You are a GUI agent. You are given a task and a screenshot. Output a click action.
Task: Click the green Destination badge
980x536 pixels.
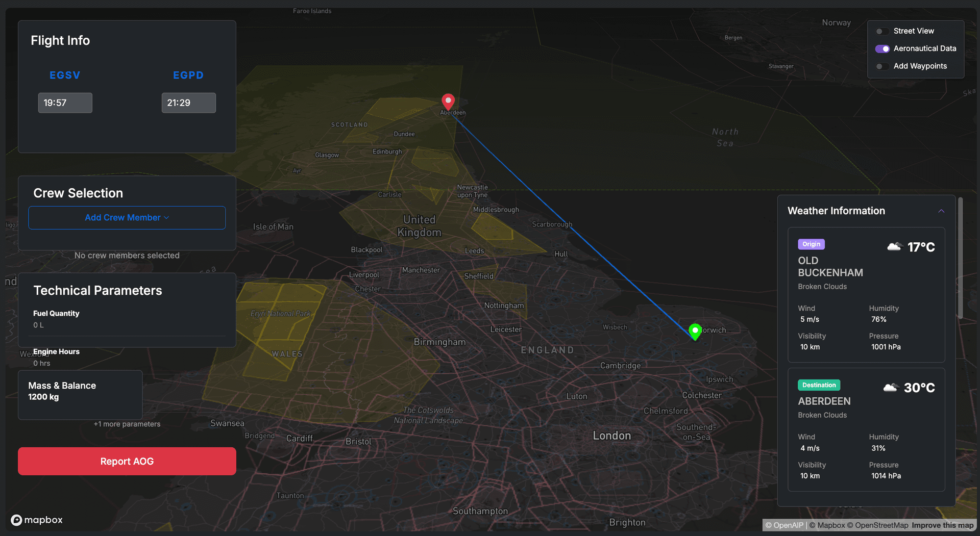pos(818,385)
